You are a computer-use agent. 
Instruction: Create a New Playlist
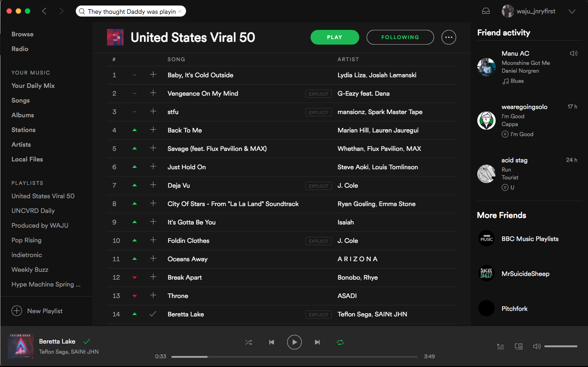pos(37,311)
